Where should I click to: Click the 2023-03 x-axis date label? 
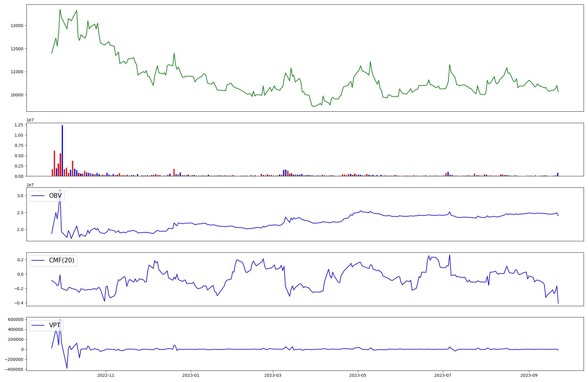pyautogui.click(x=273, y=375)
